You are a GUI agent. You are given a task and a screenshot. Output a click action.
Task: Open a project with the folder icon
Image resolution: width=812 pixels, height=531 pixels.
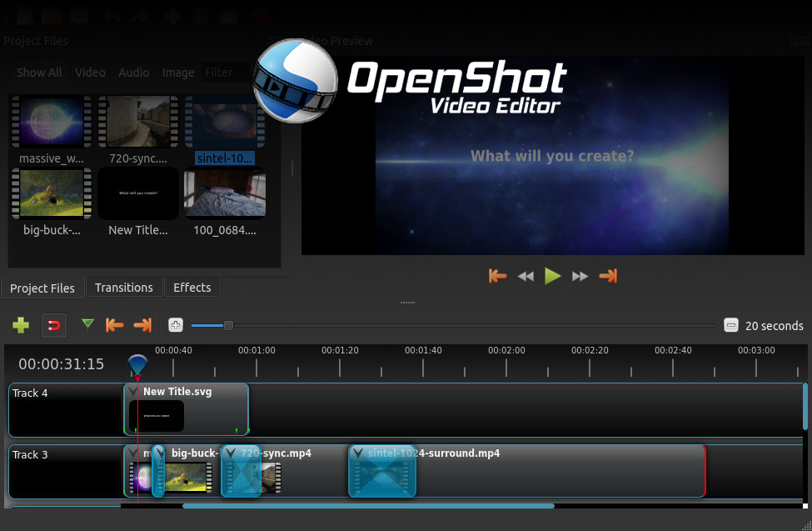(52, 16)
